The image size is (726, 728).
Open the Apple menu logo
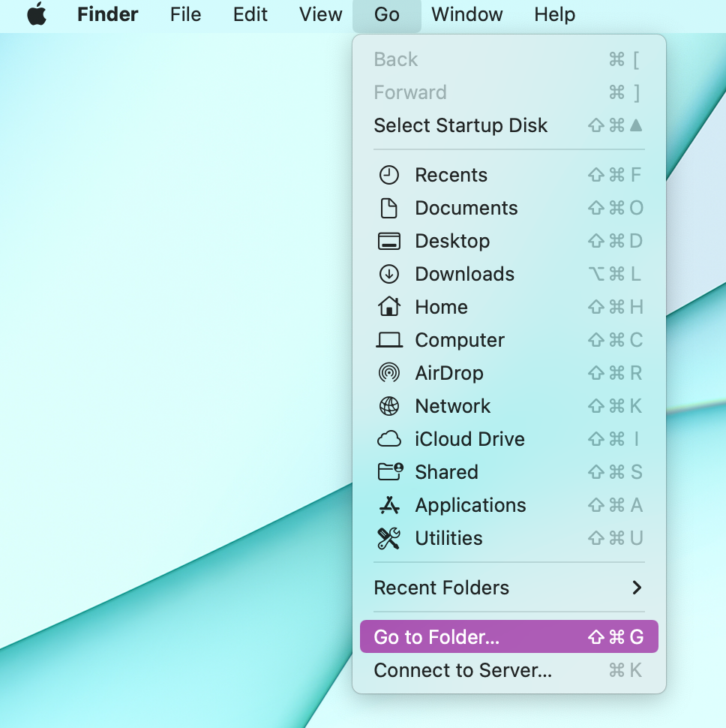click(x=37, y=14)
